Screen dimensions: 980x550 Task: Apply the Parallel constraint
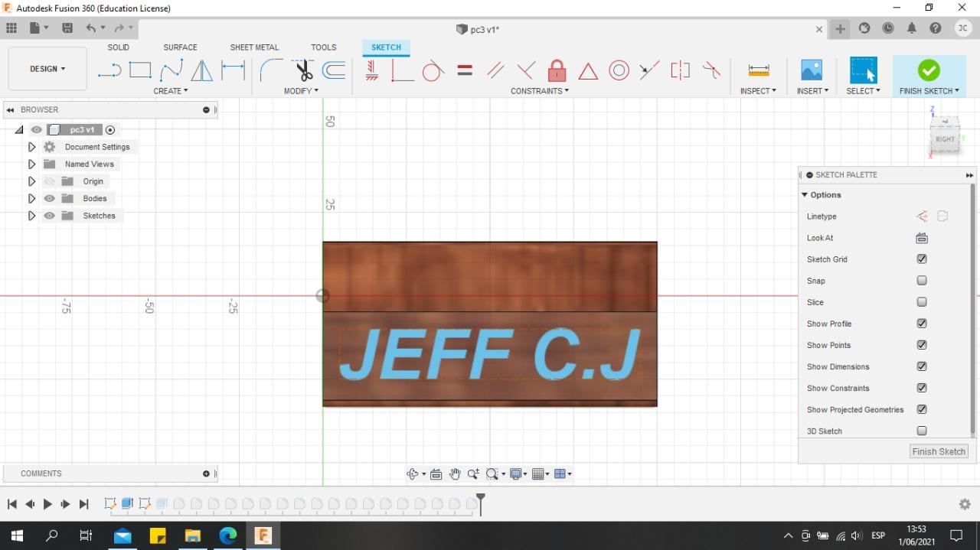[495, 70]
